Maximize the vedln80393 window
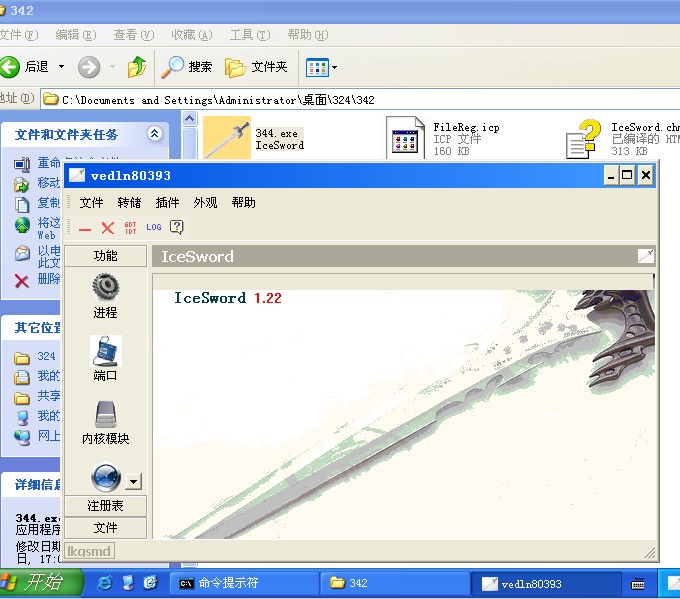 (x=627, y=175)
